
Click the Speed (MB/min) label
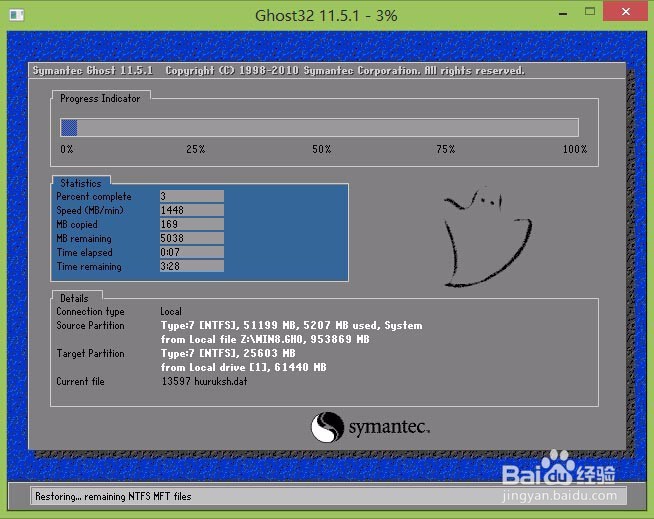click(x=90, y=210)
